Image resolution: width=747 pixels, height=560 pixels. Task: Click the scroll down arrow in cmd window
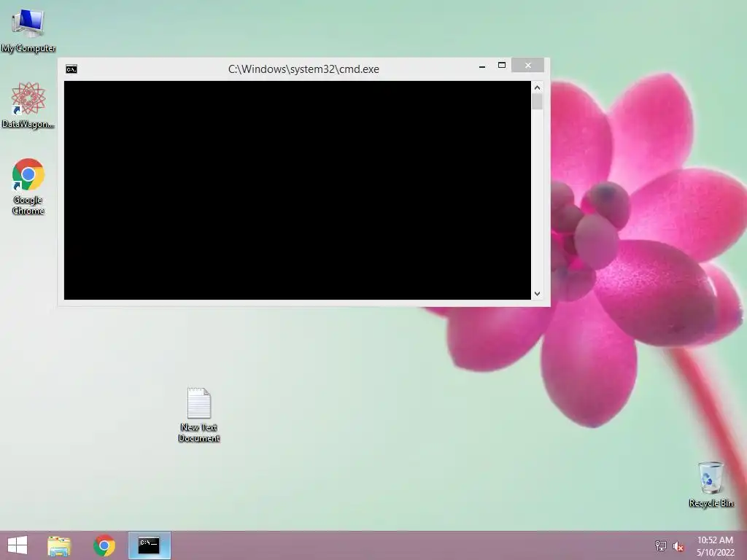pyautogui.click(x=538, y=294)
